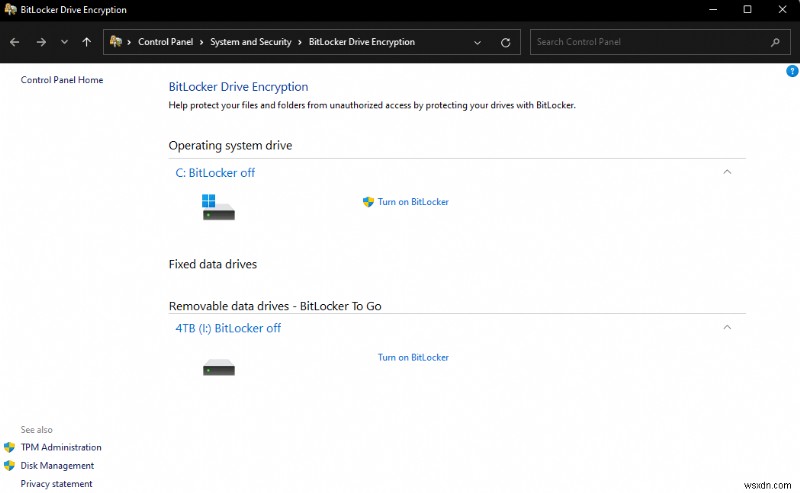This screenshot has width=800, height=493.
Task: Go up one level with the up arrow
Action: tap(87, 42)
